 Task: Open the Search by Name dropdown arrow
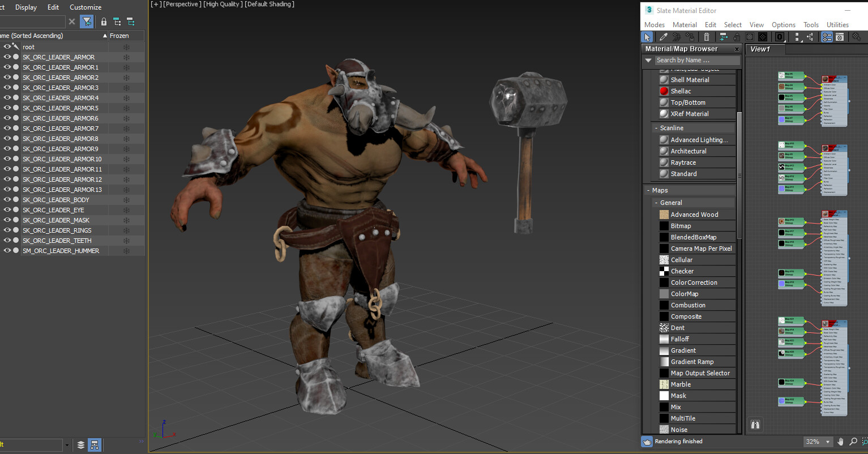pyautogui.click(x=648, y=60)
